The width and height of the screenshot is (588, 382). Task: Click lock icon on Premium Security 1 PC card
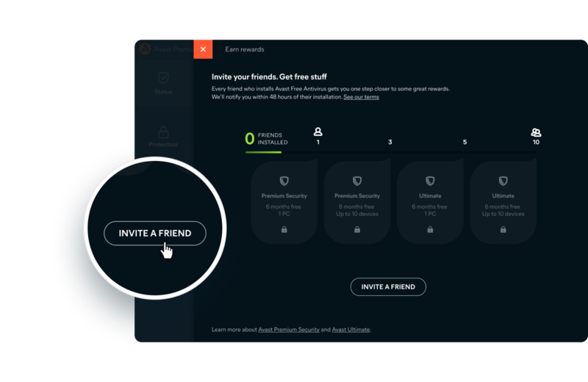pos(284,229)
